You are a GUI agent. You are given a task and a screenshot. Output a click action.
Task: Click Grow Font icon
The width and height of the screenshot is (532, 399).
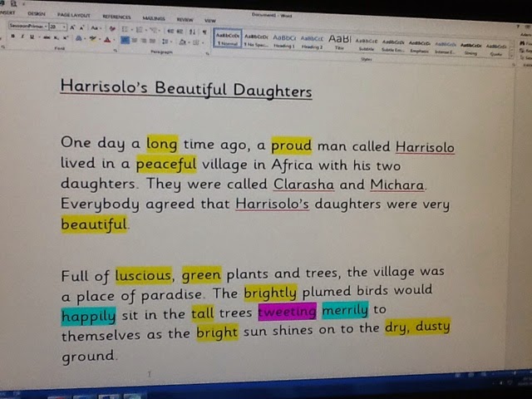point(72,27)
